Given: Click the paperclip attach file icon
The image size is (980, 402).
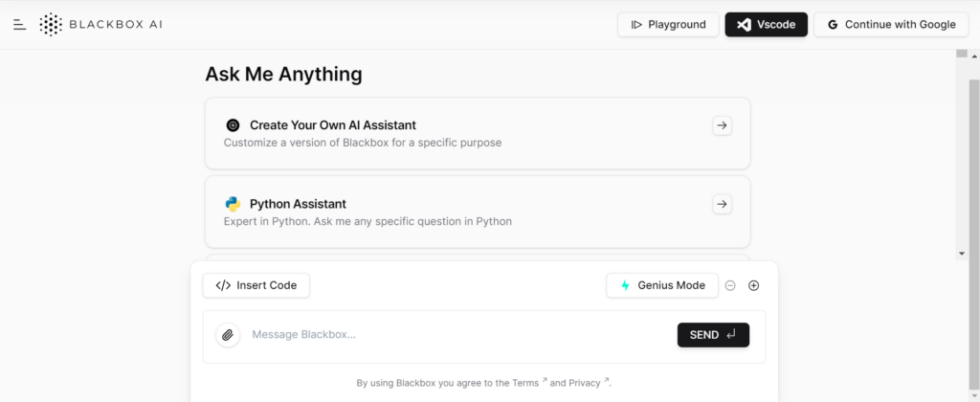Looking at the screenshot, I should [228, 335].
